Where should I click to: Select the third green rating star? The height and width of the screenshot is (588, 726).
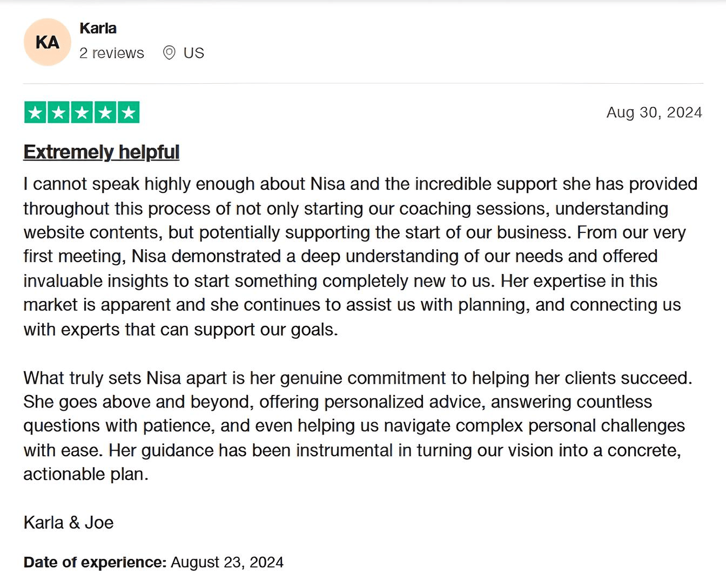tap(82, 112)
